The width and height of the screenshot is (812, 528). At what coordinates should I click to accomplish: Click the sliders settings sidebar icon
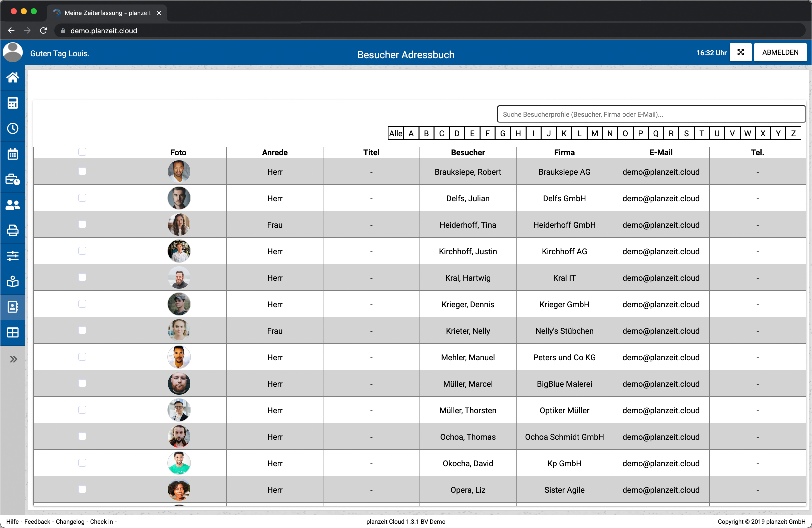(x=13, y=256)
